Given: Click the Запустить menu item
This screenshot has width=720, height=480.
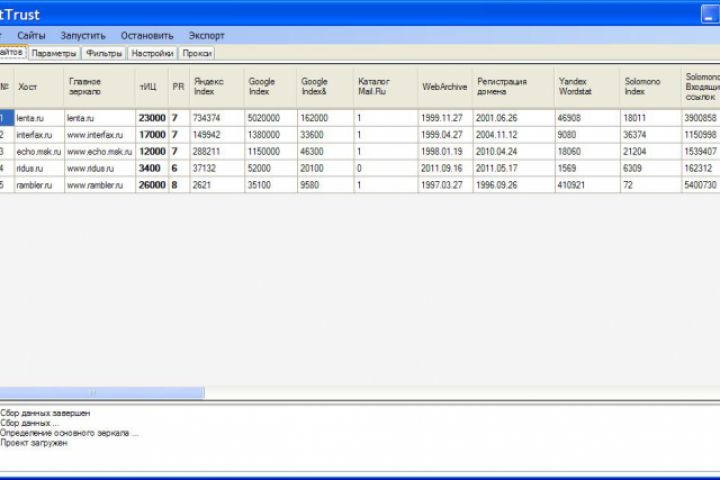Looking at the screenshot, I should (83, 35).
